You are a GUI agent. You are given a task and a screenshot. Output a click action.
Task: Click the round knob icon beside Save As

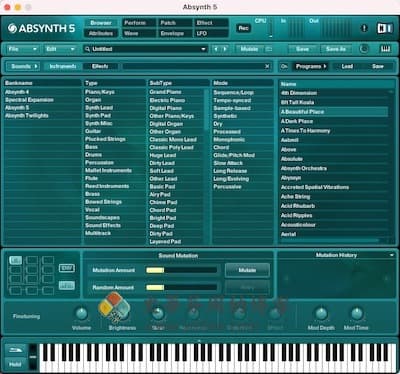[364, 49]
